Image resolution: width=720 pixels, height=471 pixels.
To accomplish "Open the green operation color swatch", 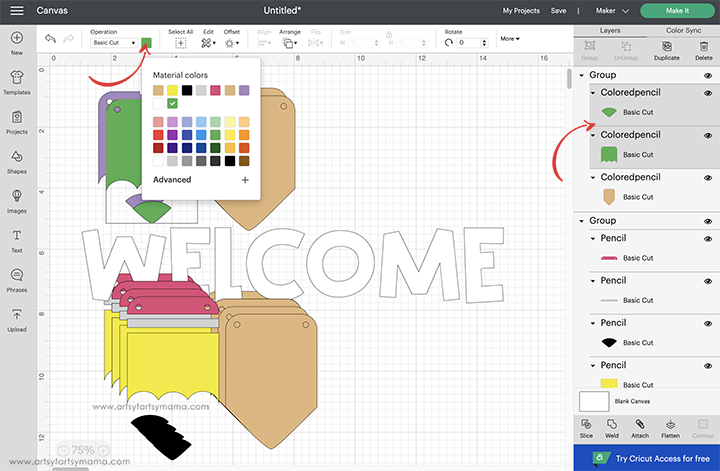I will [x=146, y=43].
